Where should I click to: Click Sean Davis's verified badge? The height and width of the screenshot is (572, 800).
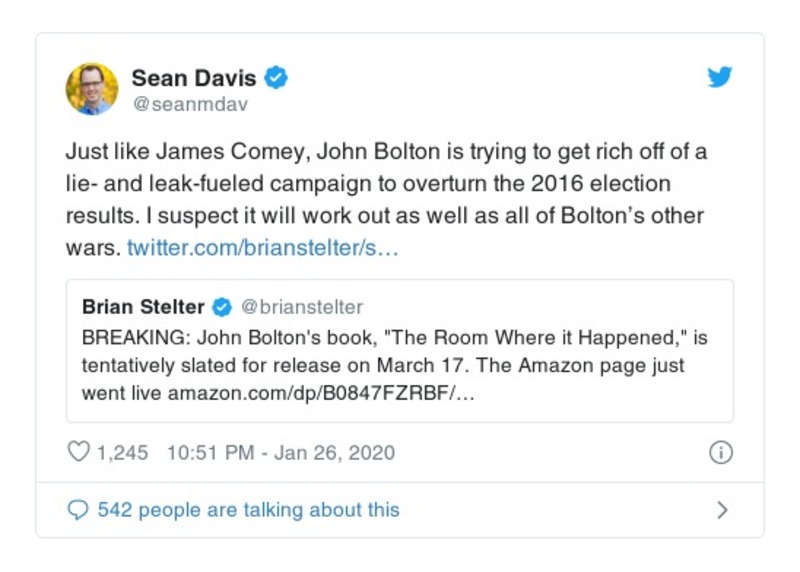point(277,78)
